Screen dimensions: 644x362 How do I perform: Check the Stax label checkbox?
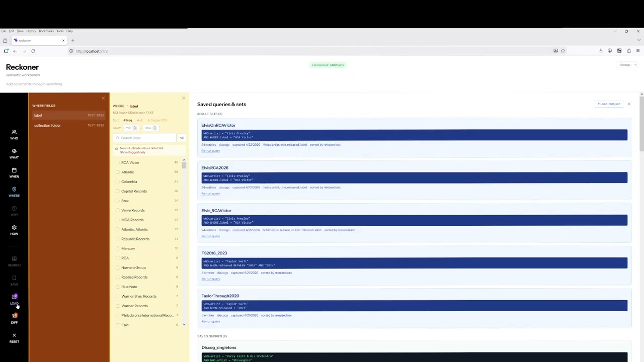tap(118, 201)
